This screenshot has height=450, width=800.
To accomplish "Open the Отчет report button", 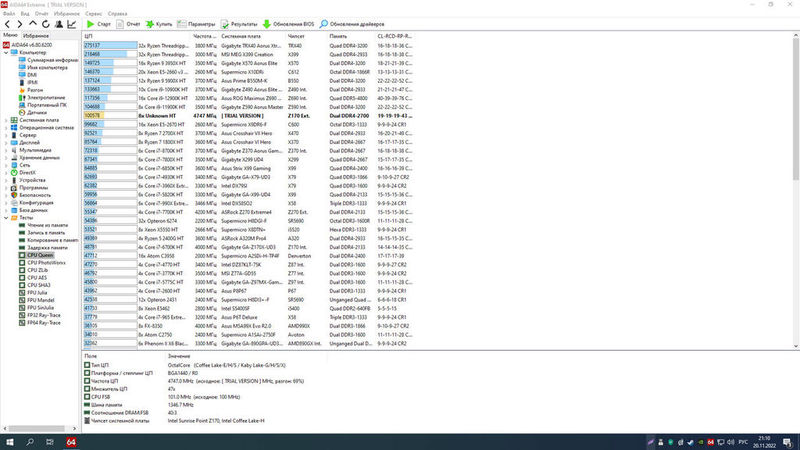I will pos(128,24).
